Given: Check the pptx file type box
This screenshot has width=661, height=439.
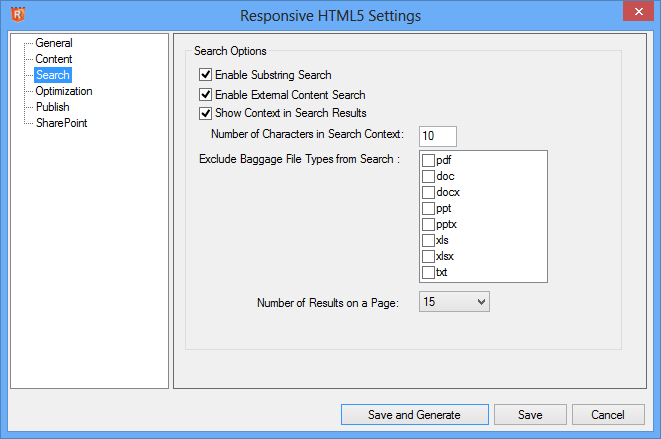Looking at the screenshot, I should click(428, 224).
